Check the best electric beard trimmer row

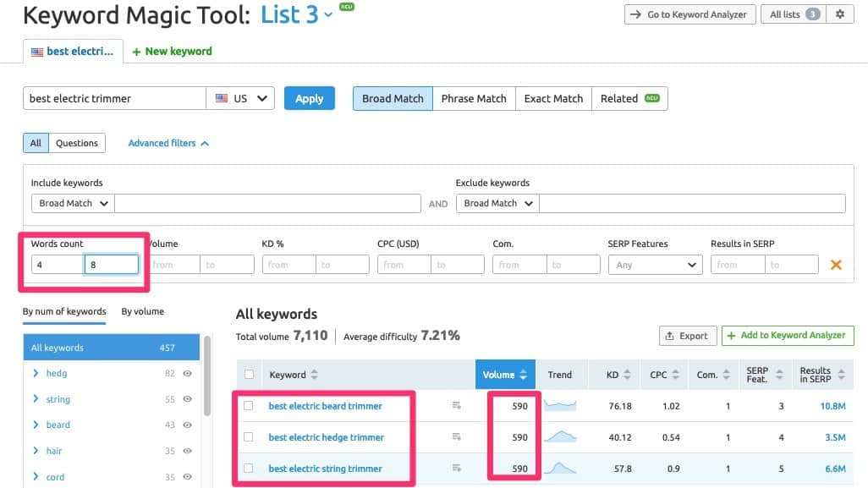[249, 406]
